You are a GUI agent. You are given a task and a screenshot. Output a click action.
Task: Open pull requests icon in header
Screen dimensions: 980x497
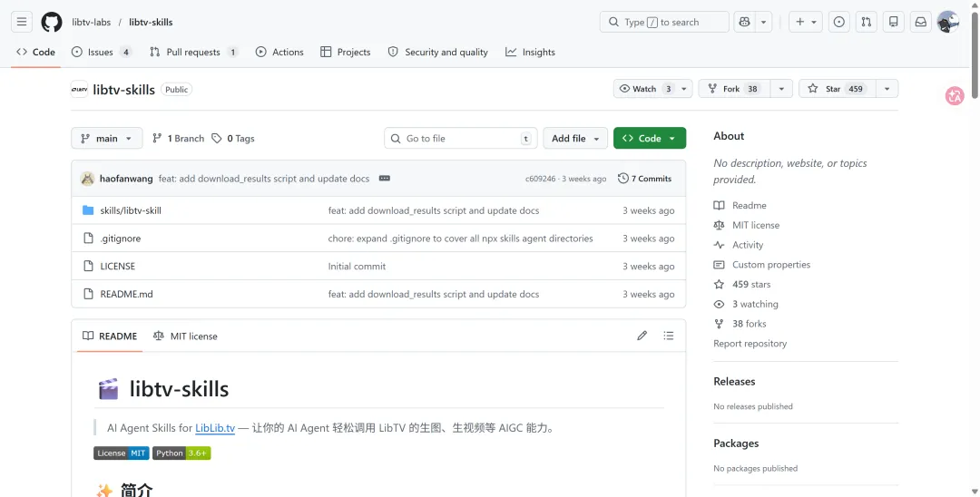pyautogui.click(x=867, y=22)
